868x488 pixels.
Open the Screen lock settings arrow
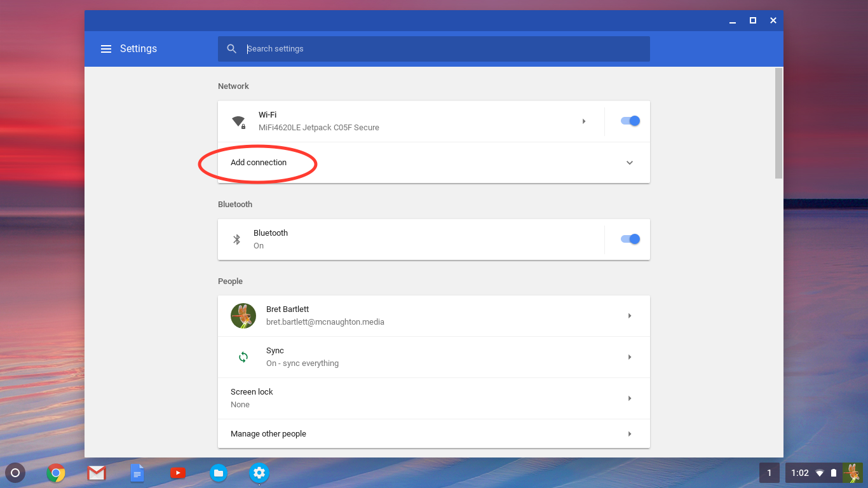pos(630,398)
